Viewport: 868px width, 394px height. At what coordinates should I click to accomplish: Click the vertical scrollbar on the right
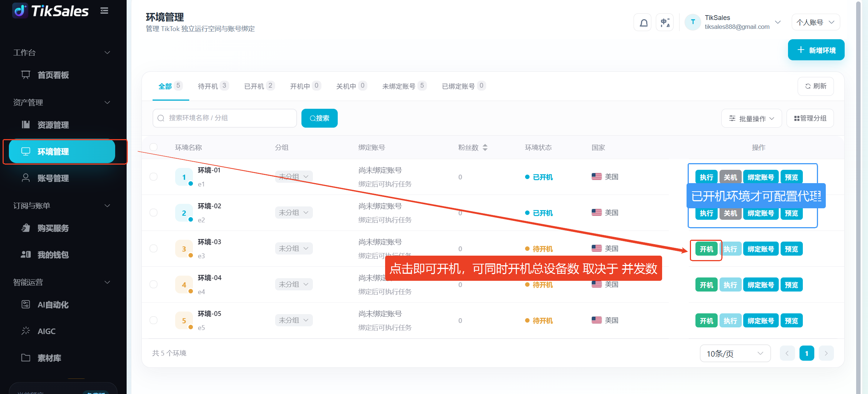858,197
